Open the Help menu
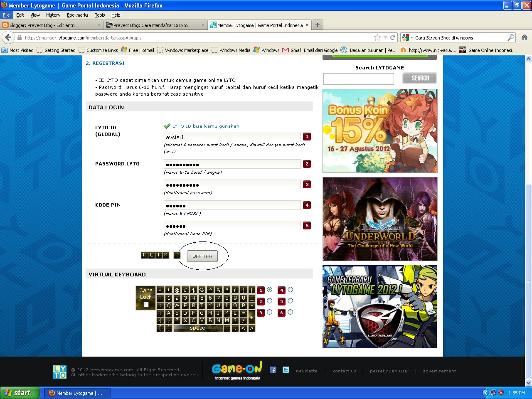Screen dimensions: 532x399 (116, 15)
